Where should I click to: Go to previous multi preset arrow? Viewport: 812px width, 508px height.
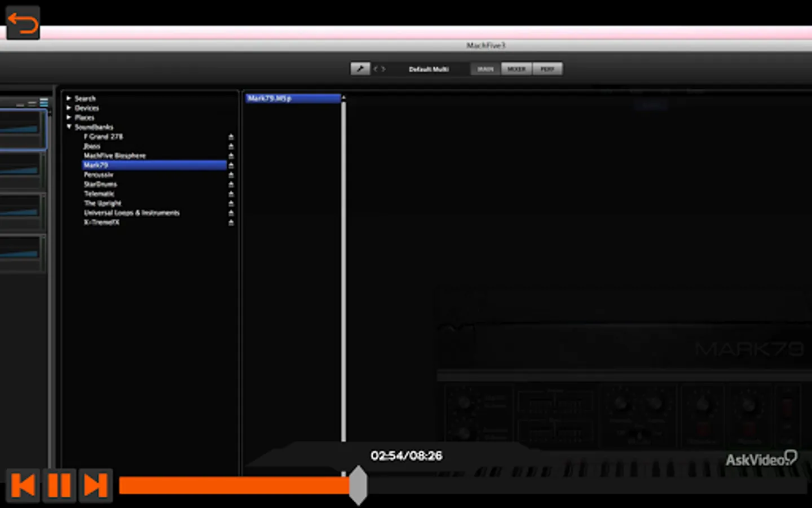[x=376, y=69]
